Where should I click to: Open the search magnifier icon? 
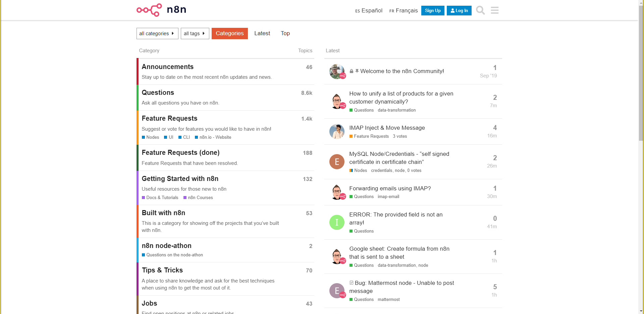(480, 10)
